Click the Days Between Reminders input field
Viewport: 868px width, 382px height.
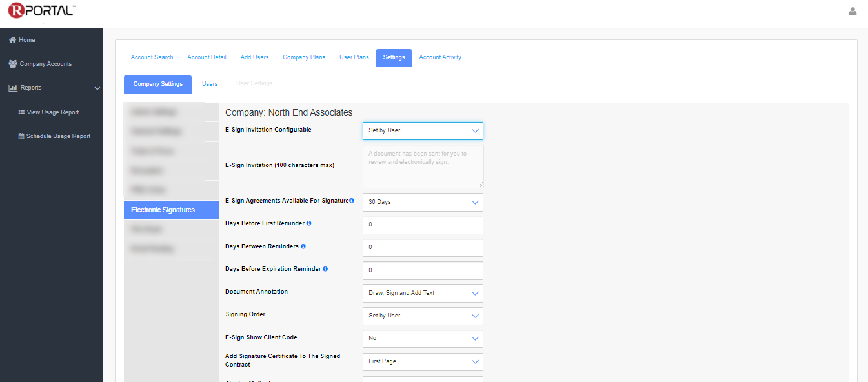point(423,248)
